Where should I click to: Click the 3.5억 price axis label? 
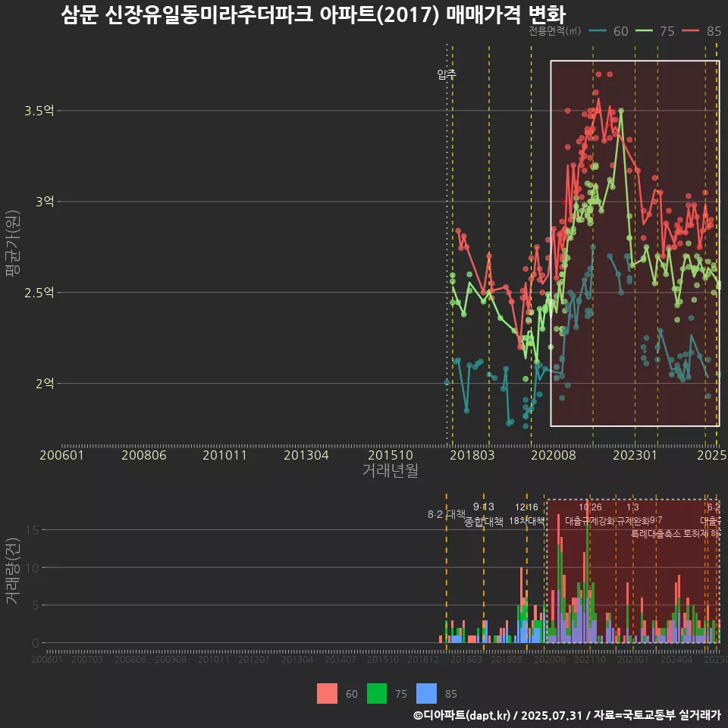point(39,111)
